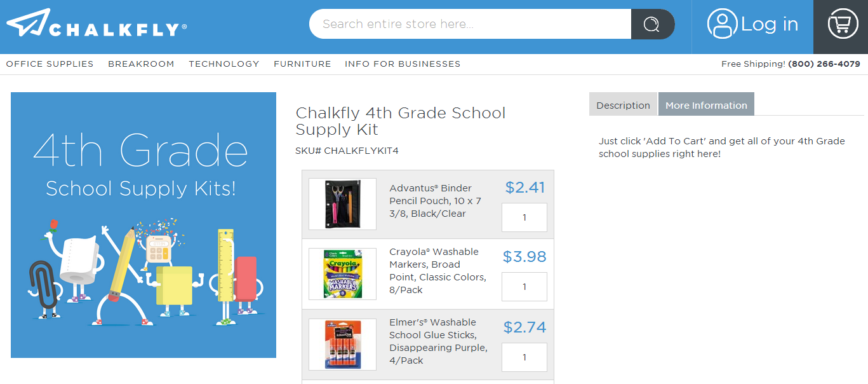Click the user account icon

point(722,24)
